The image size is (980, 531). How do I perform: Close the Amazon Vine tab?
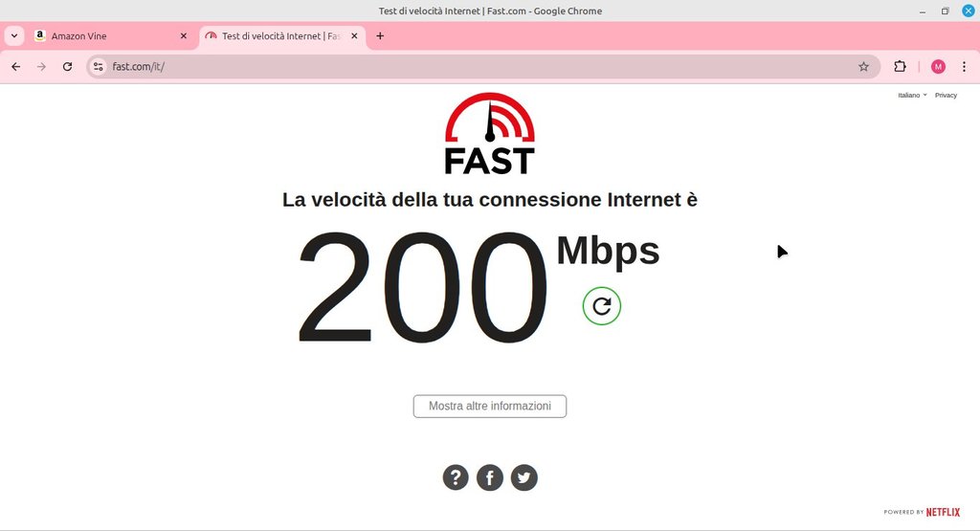[x=183, y=36]
